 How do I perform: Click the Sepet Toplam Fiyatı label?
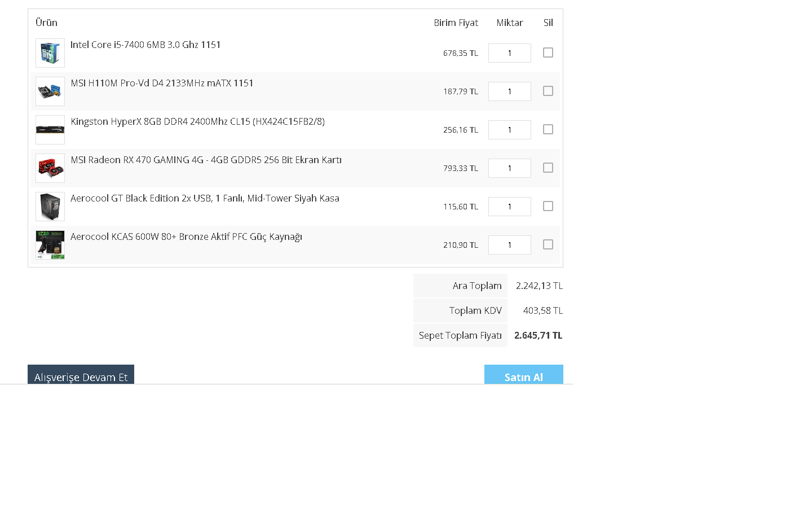tap(460, 335)
